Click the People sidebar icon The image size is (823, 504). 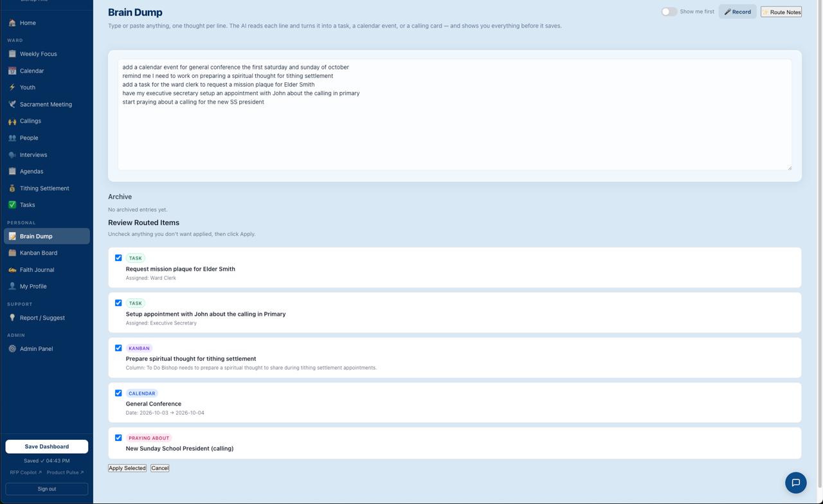pos(12,138)
